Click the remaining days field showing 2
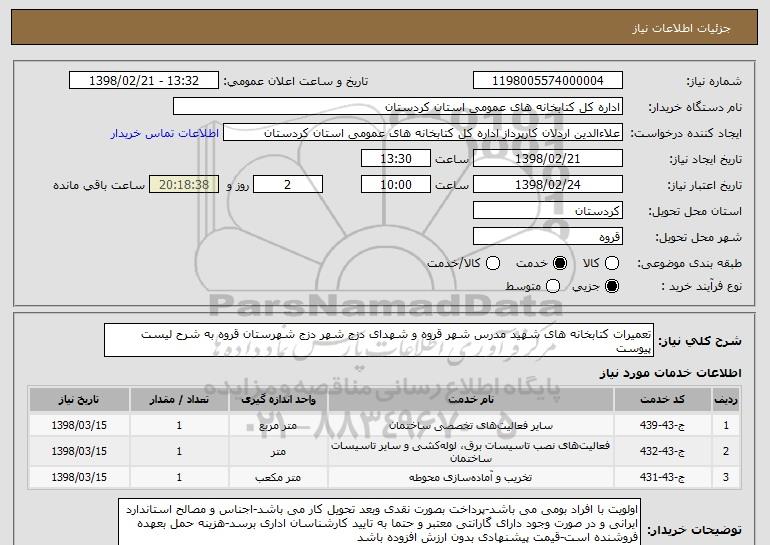The image size is (770, 545). pyautogui.click(x=288, y=185)
